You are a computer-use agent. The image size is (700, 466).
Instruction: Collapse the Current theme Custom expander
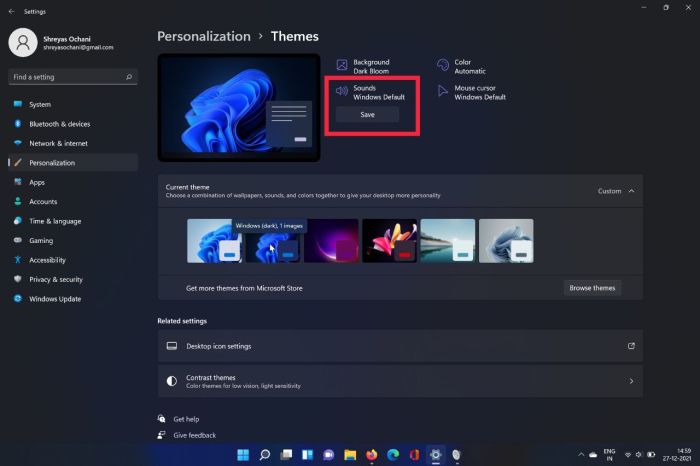pyautogui.click(x=631, y=191)
